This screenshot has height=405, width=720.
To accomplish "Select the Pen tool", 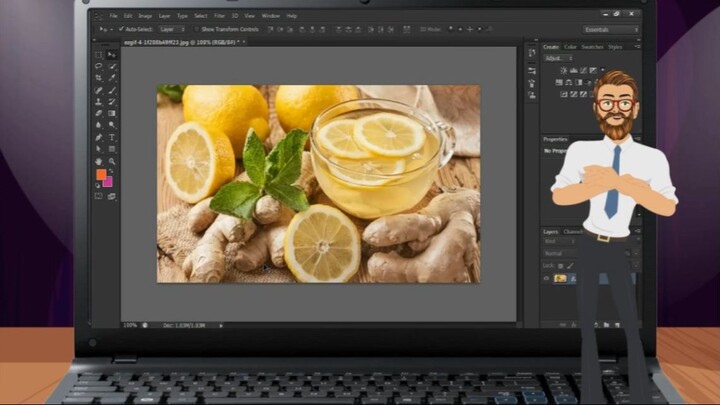I will click(x=99, y=137).
